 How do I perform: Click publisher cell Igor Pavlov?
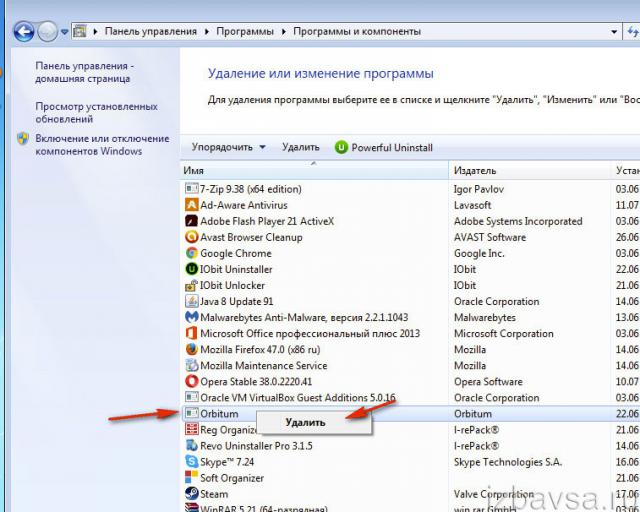pos(479,189)
